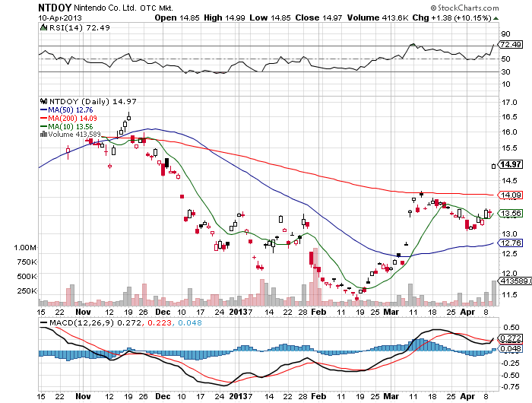The image size is (532, 403).
Task: Click the Nintendo Co. Ltd. company name
Action: coord(105,8)
